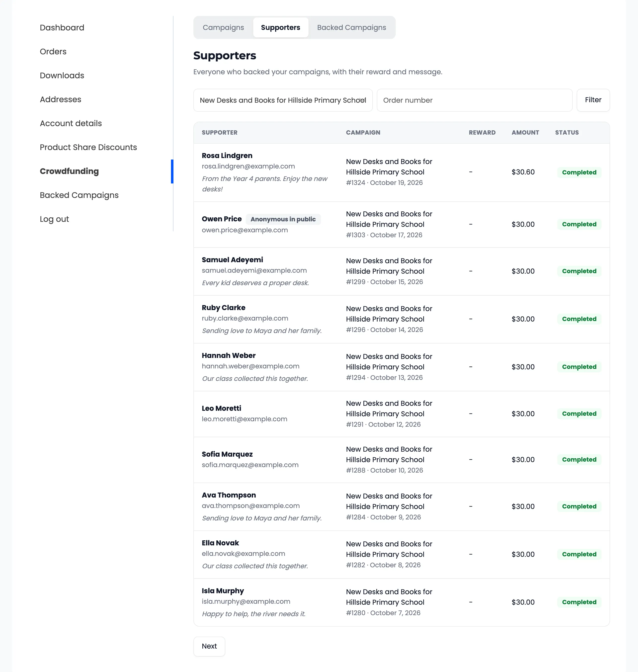638x672 pixels.
Task: Click the STATUS column header
Action: coord(566,133)
